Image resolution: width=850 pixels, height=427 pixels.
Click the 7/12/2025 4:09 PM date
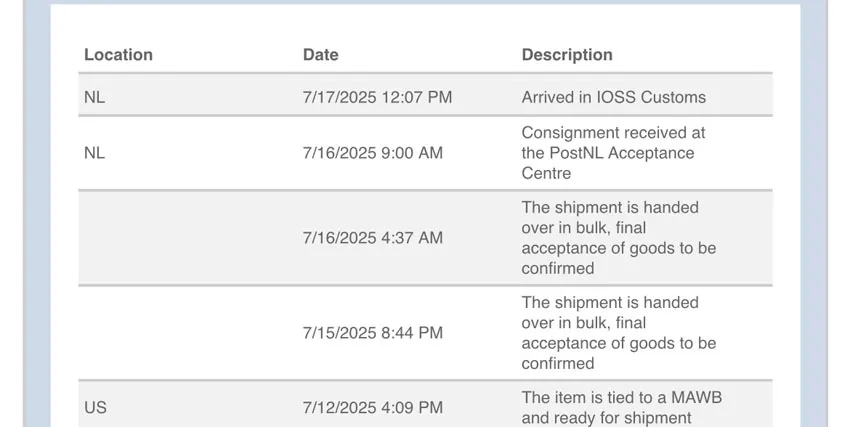point(372,408)
